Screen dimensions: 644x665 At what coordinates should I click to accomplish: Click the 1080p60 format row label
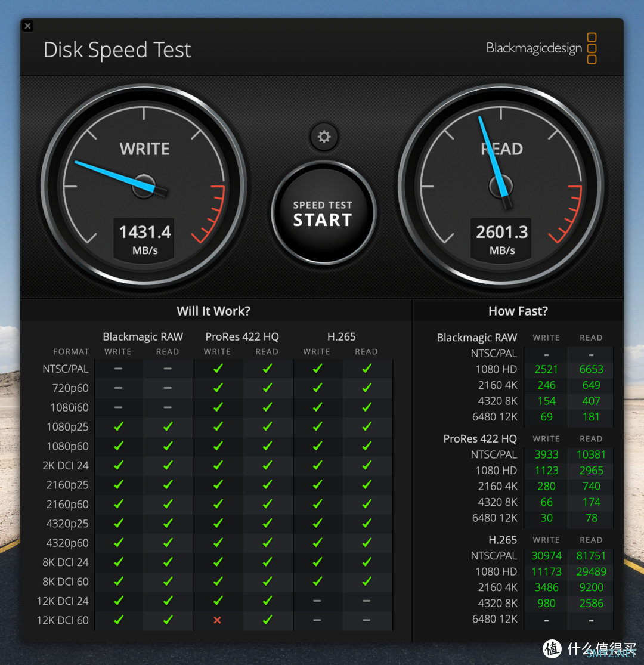tap(68, 446)
